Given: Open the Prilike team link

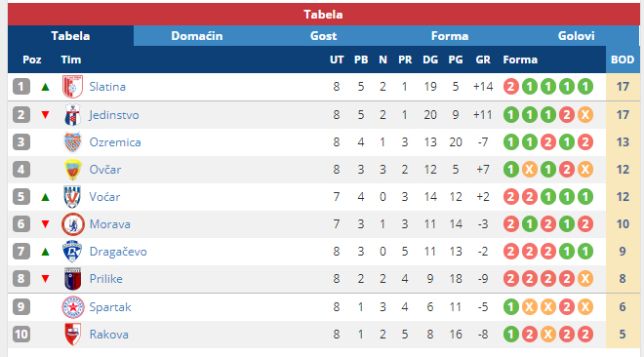Looking at the screenshot, I should point(106,279).
